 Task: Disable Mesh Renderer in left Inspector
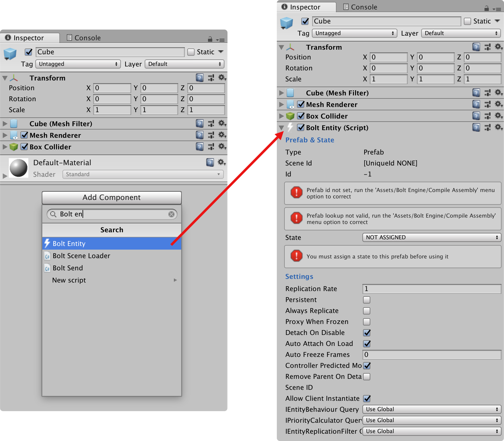[24, 135]
